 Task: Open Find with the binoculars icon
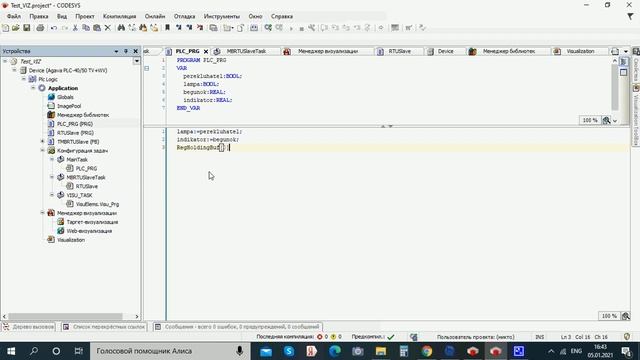coord(121,28)
